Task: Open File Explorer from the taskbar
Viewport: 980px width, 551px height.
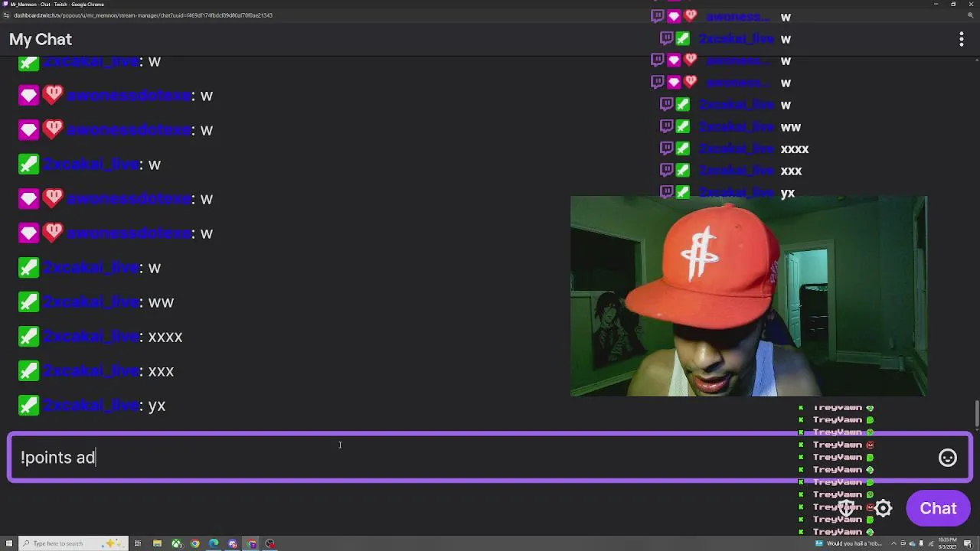Action: tap(157, 543)
